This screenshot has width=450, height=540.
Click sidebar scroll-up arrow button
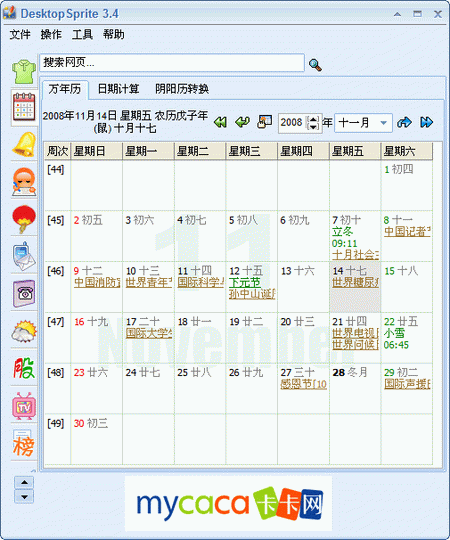pyautogui.click(x=24, y=482)
